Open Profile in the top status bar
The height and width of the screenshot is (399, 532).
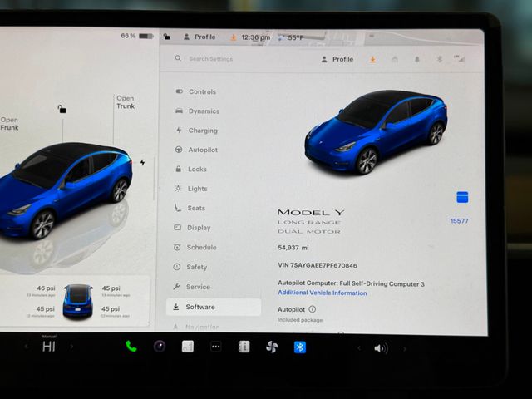199,37
